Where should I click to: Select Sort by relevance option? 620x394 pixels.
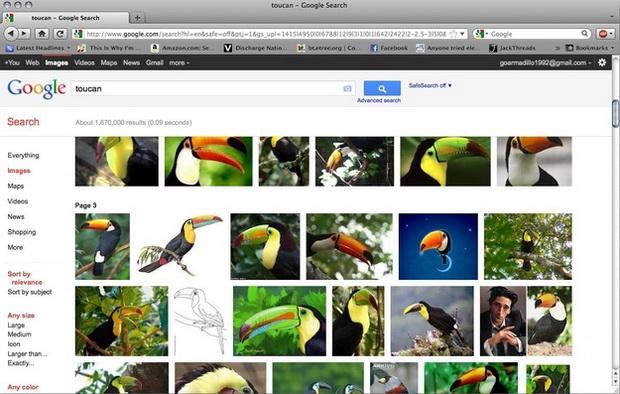click(25, 278)
